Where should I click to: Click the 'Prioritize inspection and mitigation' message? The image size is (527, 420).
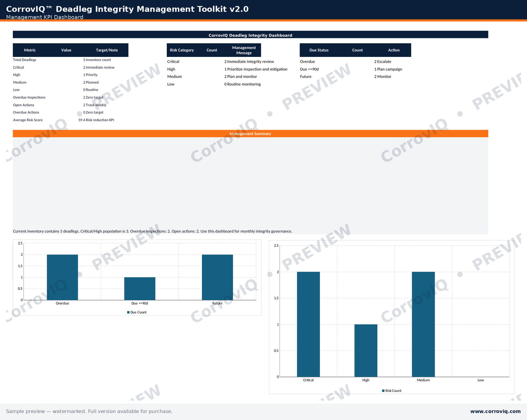pos(257,69)
